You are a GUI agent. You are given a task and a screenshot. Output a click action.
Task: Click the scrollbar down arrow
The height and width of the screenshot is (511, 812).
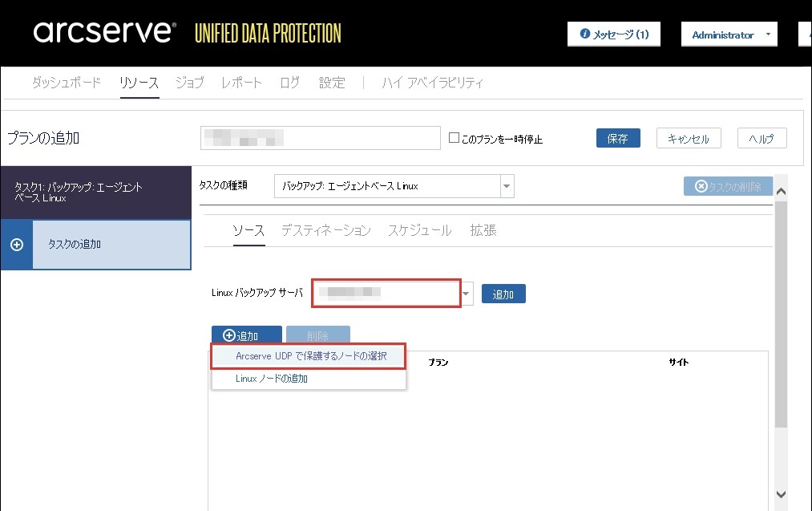point(781,494)
